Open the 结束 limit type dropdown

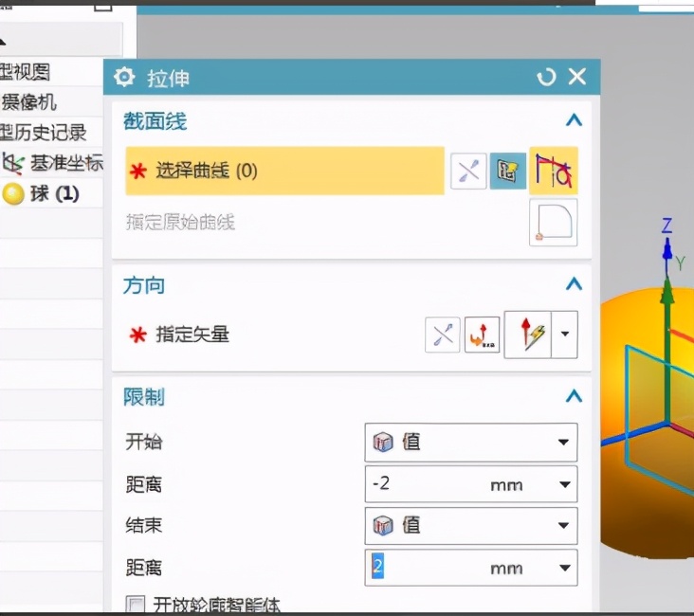pos(471,526)
